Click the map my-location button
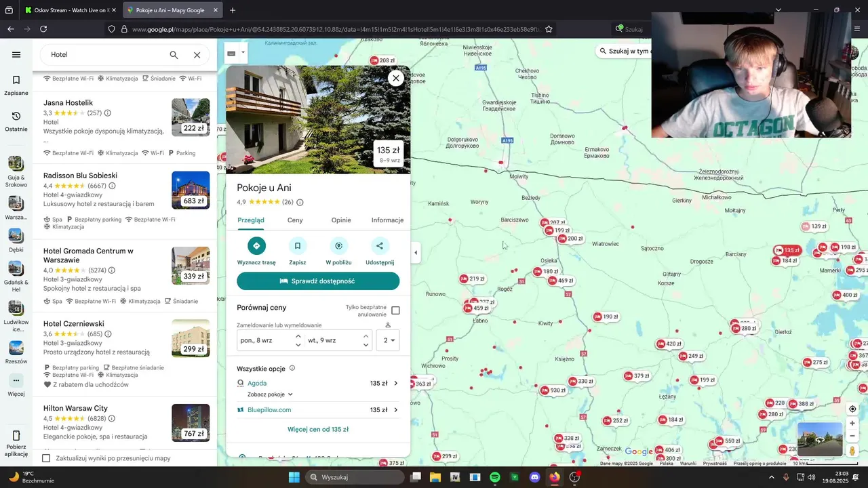The height and width of the screenshot is (488, 868). click(852, 409)
